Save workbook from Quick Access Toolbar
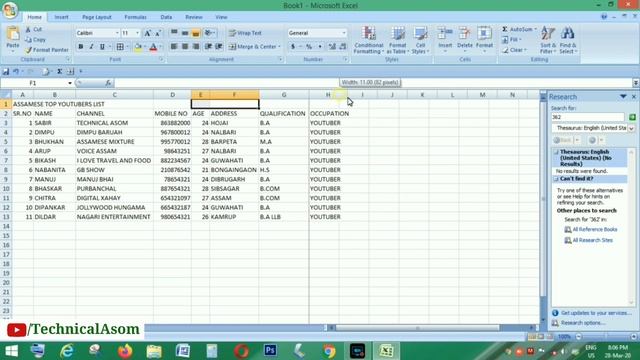640x360 pixels. (6, 71)
